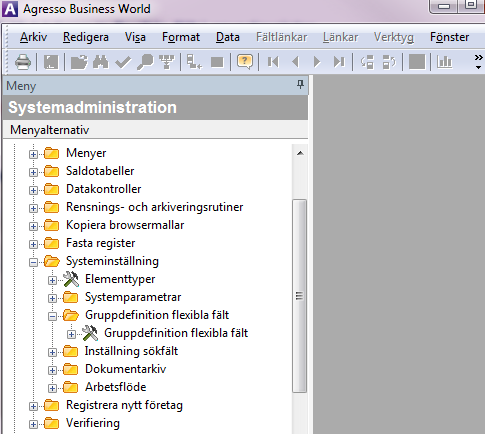Image resolution: width=485 pixels, height=434 pixels.
Task: Click the bar chart toolbar icon
Action: [x=444, y=62]
